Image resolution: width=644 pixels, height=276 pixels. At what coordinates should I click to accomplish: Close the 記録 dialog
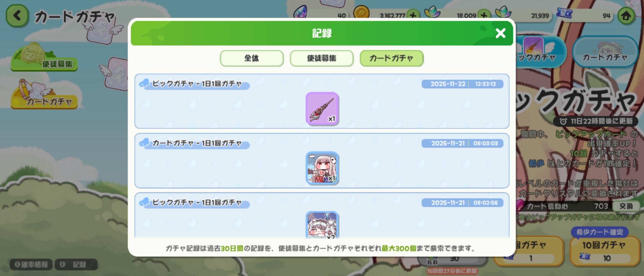500,33
